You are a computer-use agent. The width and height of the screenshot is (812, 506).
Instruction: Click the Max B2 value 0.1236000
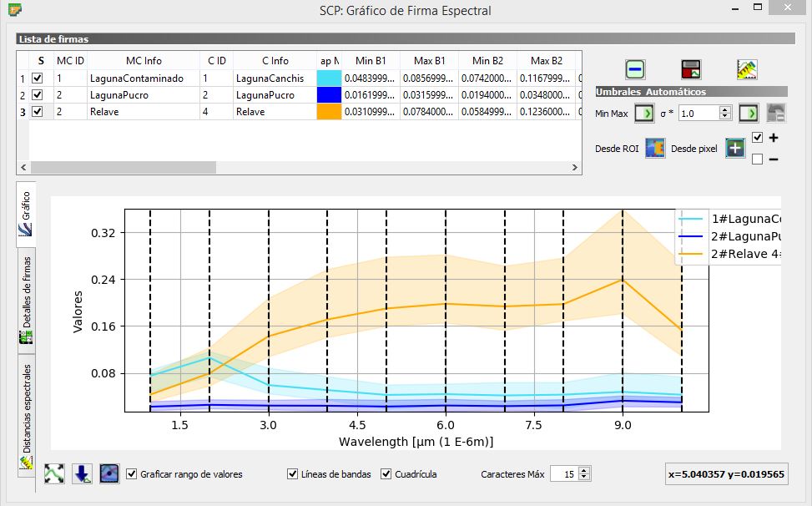[547, 111]
